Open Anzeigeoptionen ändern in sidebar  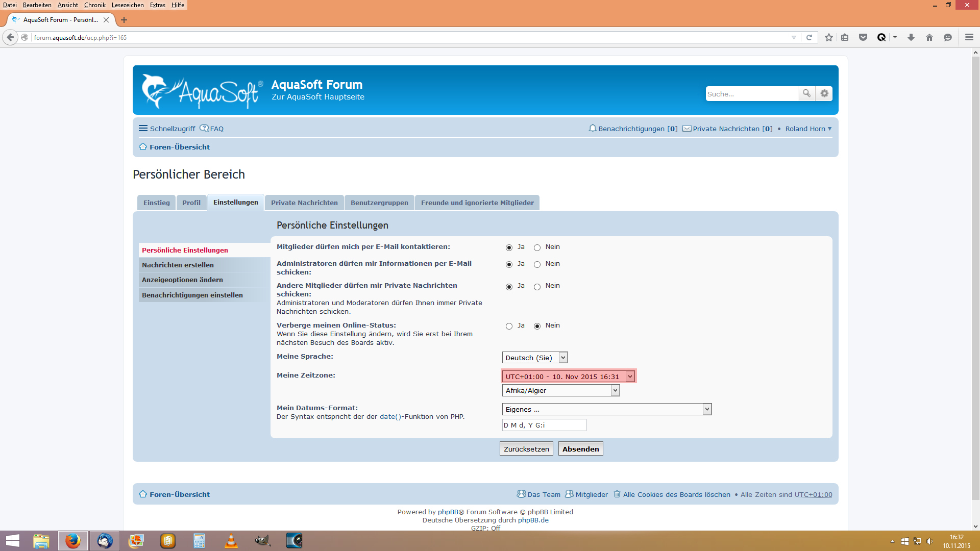click(182, 280)
